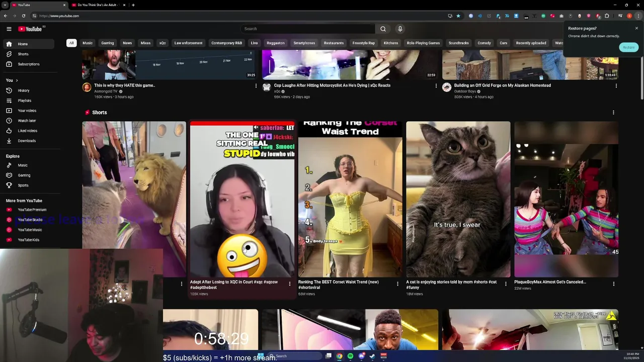Expand the You section chevron
644x362 pixels.
[17, 80]
